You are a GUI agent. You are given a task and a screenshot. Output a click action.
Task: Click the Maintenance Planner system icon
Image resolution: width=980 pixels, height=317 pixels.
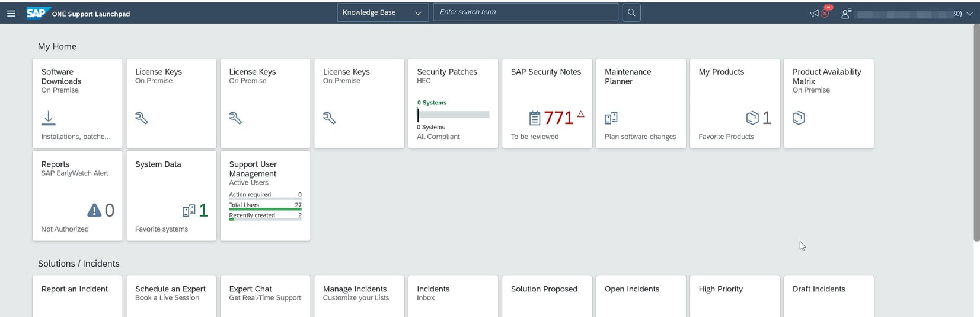pos(611,118)
